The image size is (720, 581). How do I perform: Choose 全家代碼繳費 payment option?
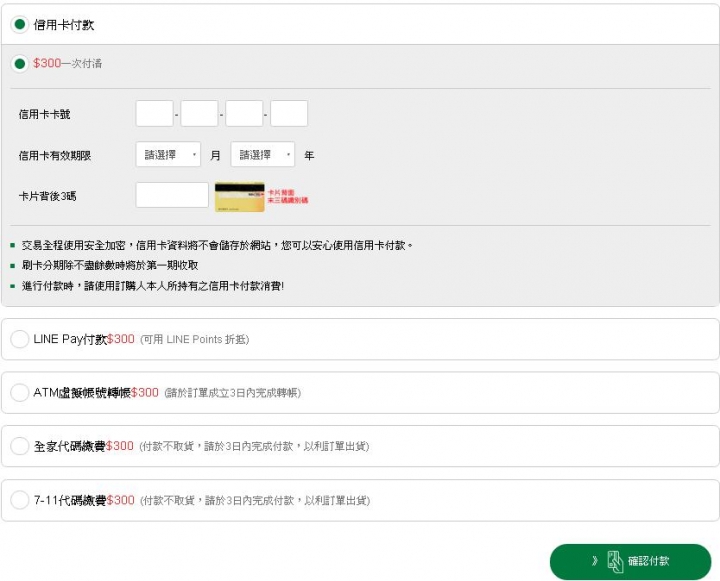[20, 446]
